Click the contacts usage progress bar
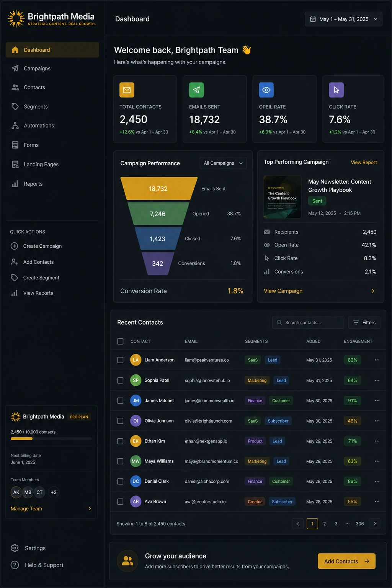This screenshot has height=588, width=392. click(x=51, y=439)
